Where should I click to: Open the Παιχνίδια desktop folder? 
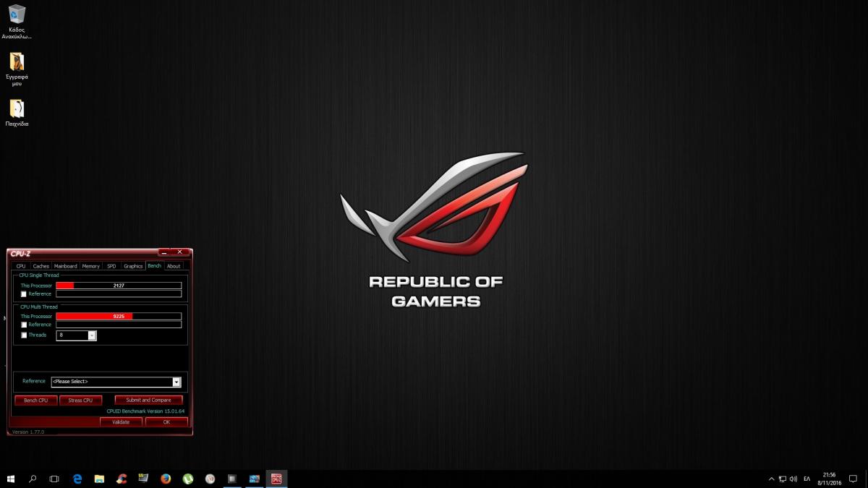pyautogui.click(x=17, y=112)
